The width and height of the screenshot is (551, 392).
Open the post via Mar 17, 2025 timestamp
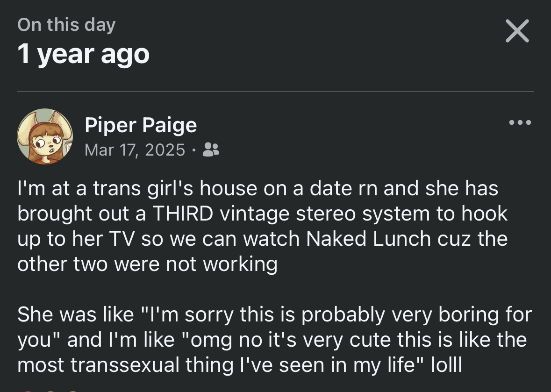(x=135, y=150)
